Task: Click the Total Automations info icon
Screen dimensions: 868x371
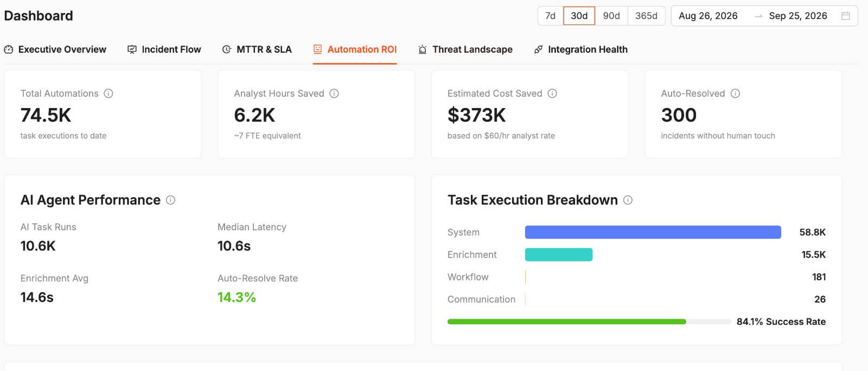Action: pos(108,93)
